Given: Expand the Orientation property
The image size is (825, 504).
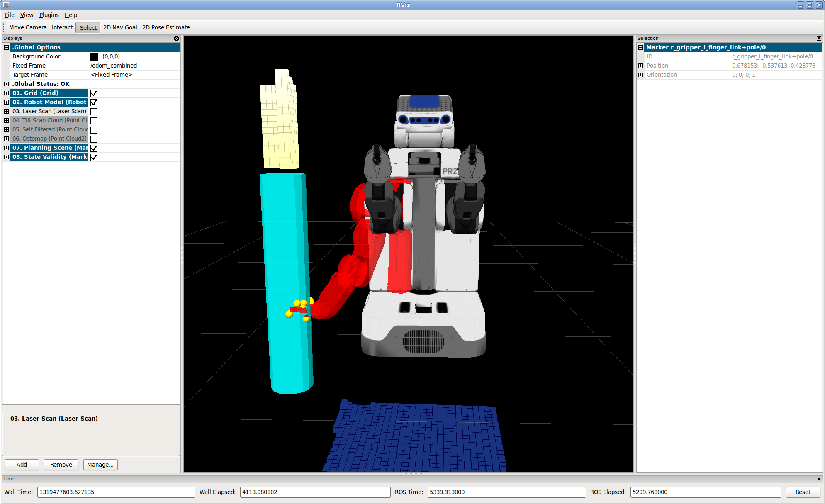Looking at the screenshot, I should click(640, 75).
